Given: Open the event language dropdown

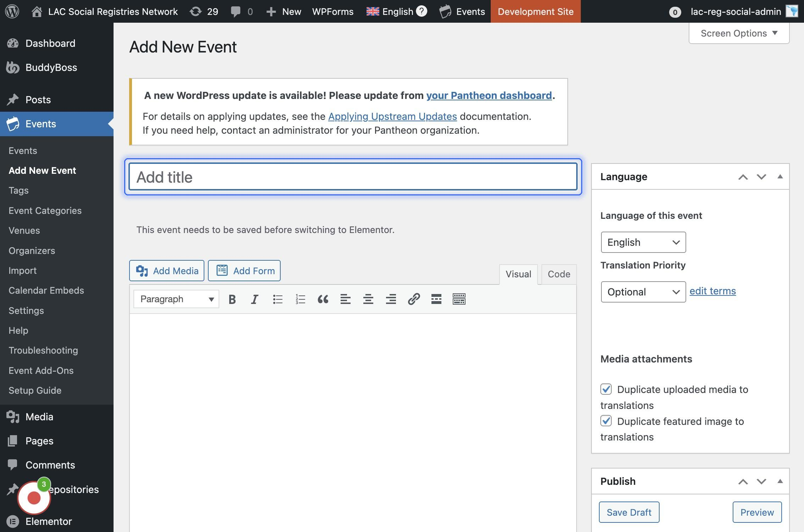Looking at the screenshot, I should 643,242.
